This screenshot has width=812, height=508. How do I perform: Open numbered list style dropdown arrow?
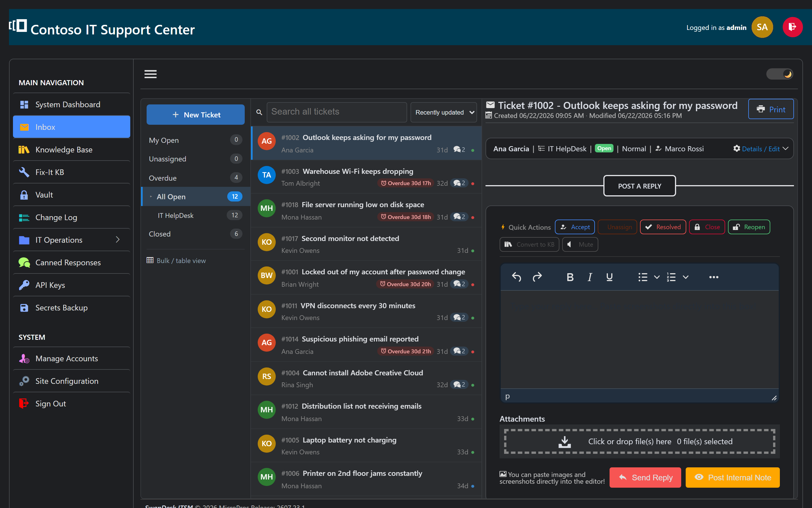(685, 277)
